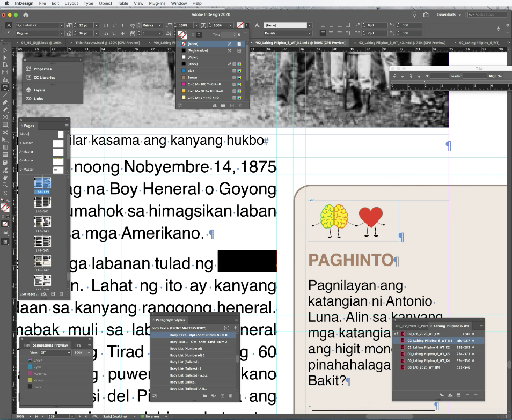
Task: Select the Brown swatch
Action: coord(211,77)
